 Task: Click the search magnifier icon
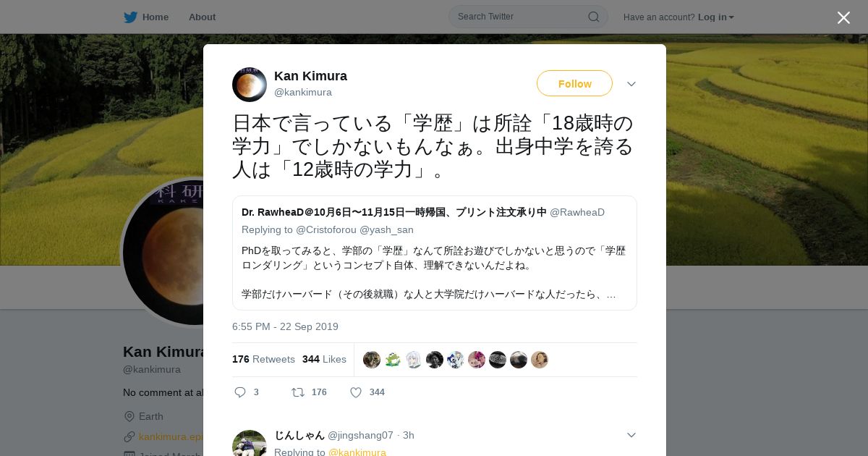(593, 17)
